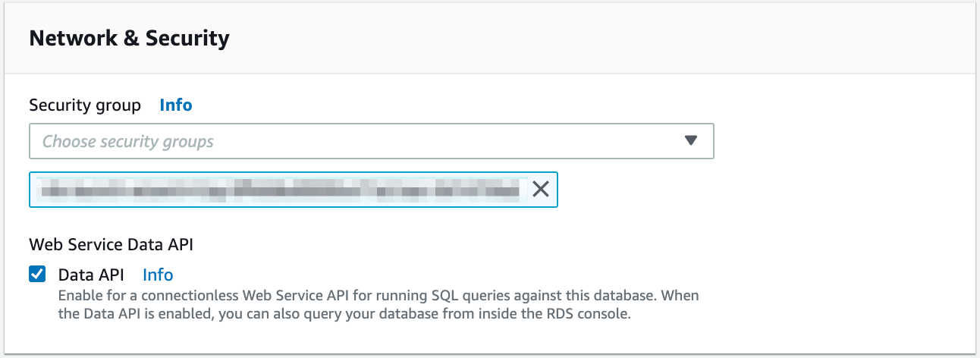Click the Web Service Data API heading
Viewport: 980px width, 358px height.
(x=111, y=243)
